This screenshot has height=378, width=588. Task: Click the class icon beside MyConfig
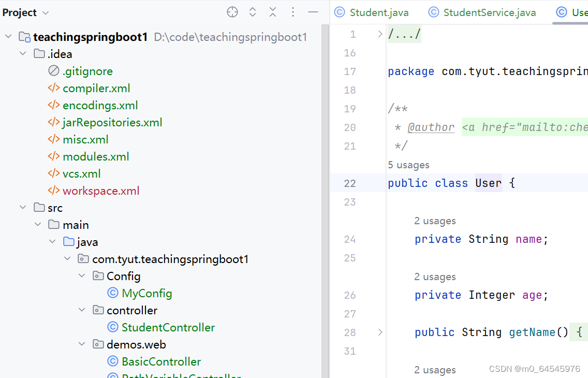112,293
